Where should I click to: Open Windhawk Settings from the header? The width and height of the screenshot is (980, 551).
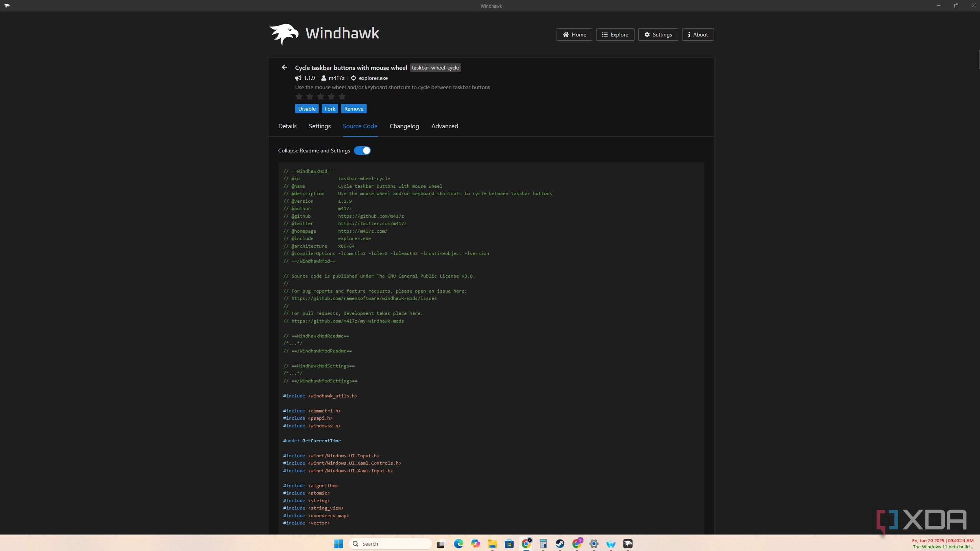[x=658, y=35]
